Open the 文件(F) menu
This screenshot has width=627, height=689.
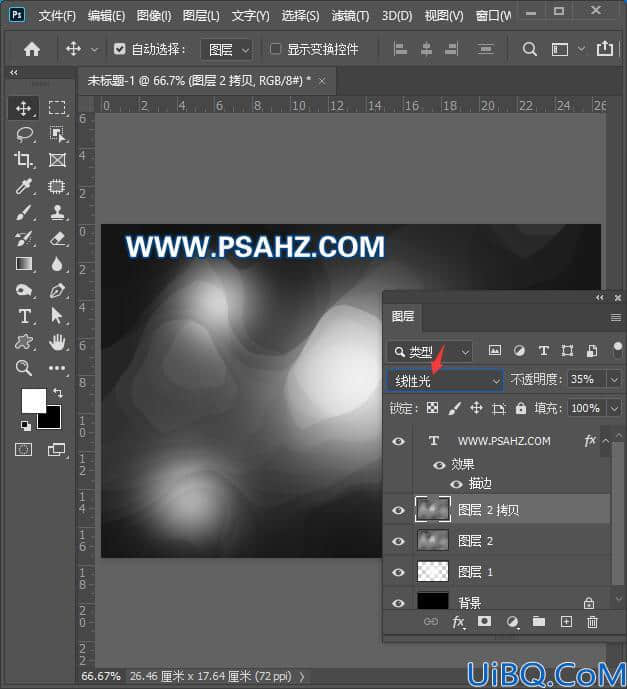pos(57,16)
